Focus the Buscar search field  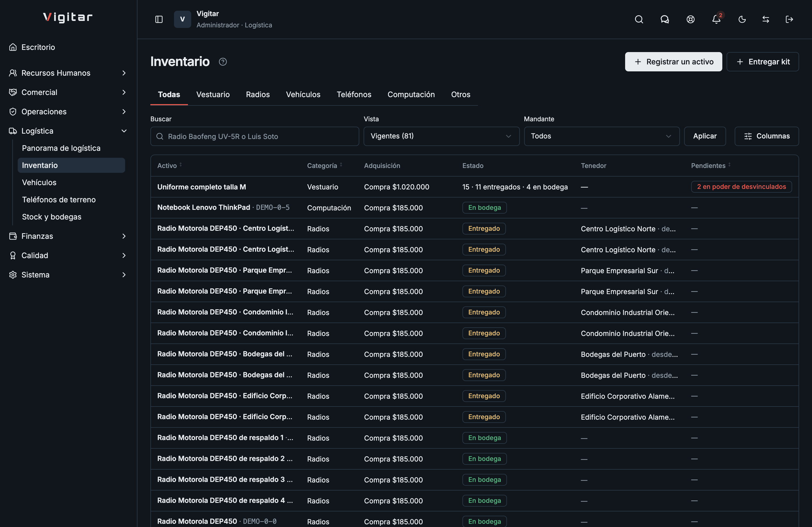tap(255, 136)
